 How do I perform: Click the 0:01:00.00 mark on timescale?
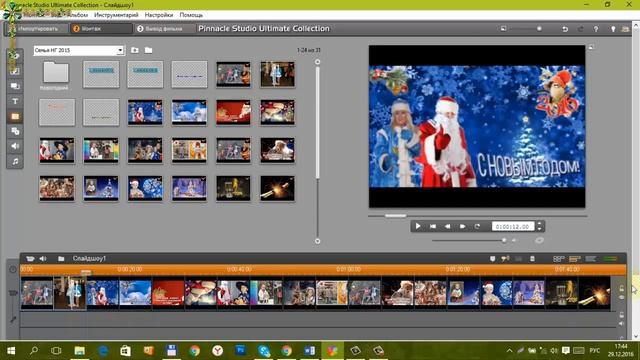(x=348, y=269)
